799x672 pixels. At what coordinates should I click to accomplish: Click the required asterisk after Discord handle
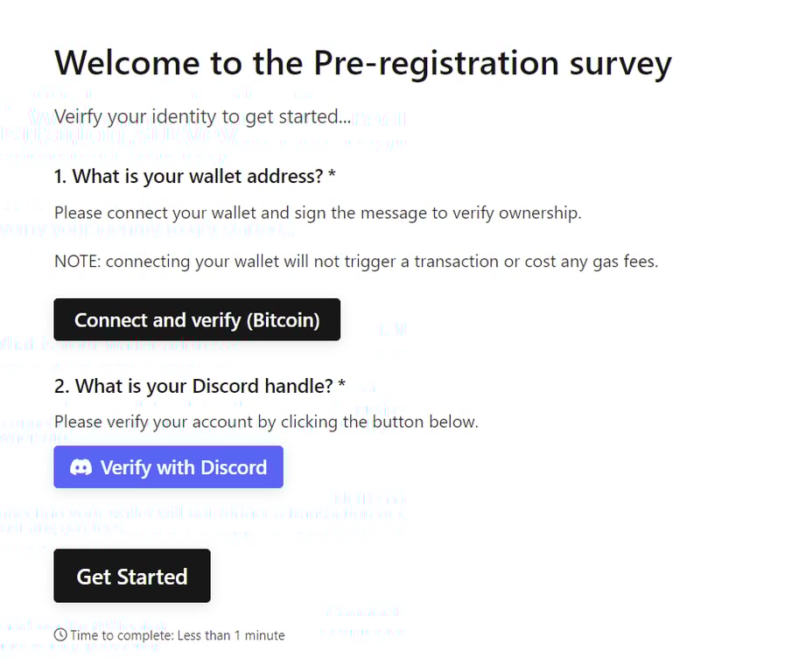pyautogui.click(x=342, y=386)
